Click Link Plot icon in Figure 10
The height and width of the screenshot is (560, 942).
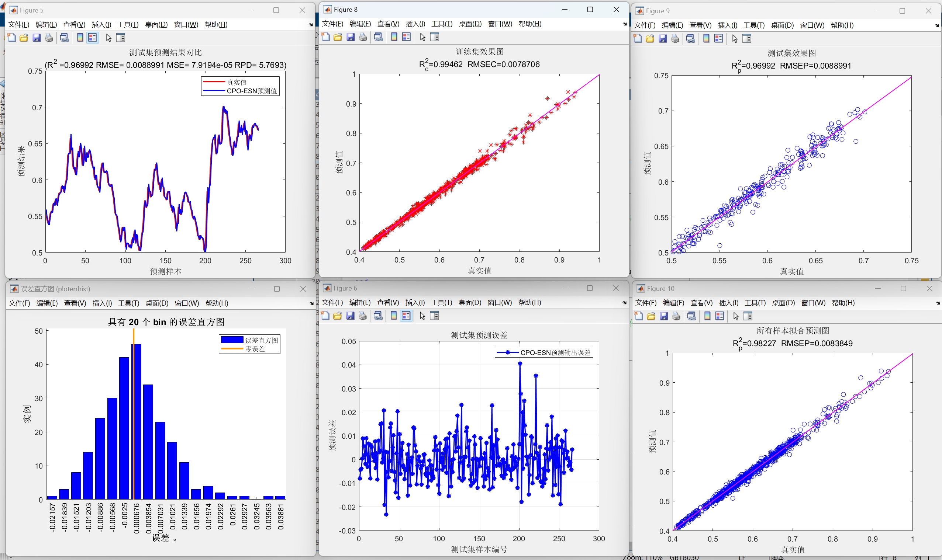692,316
